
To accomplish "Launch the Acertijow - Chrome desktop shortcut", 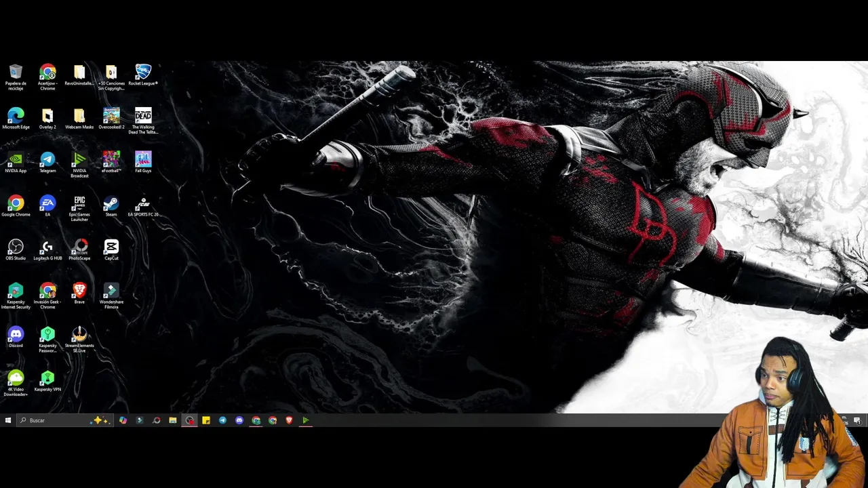I will click(x=47, y=77).
